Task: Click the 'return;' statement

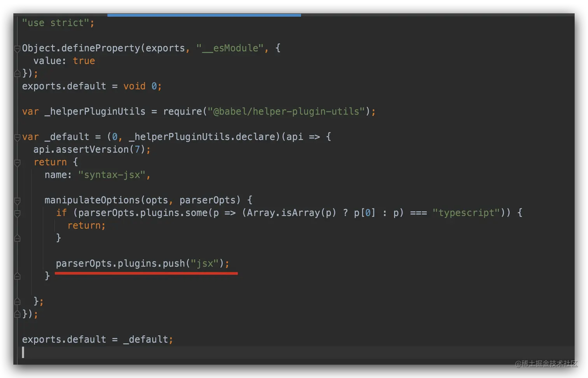Action: pyautogui.click(x=86, y=225)
